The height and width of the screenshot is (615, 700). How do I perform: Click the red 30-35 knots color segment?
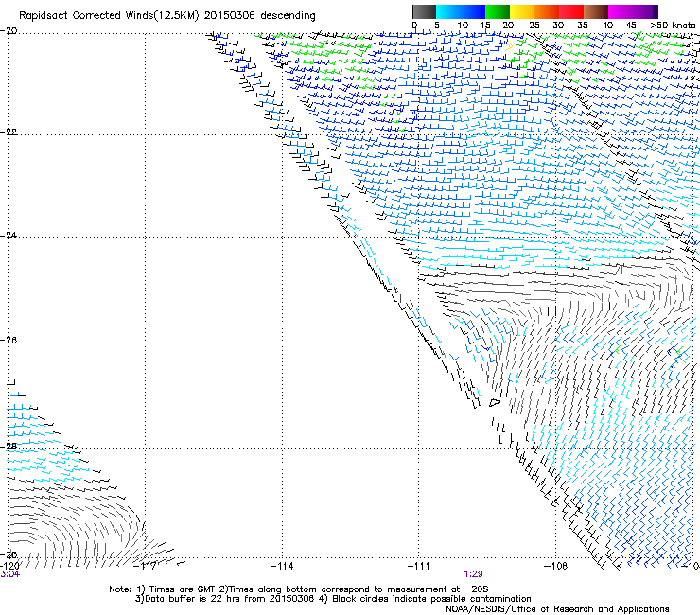(x=571, y=11)
